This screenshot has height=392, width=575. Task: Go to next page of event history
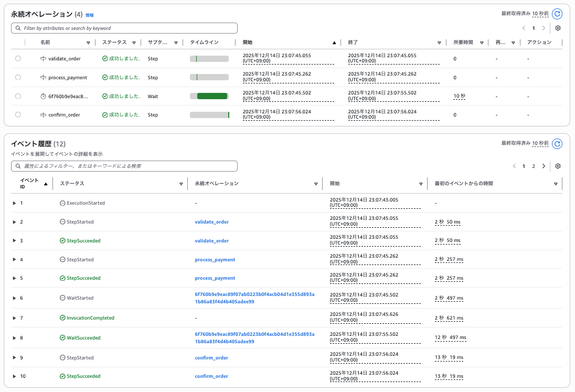pyautogui.click(x=544, y=166)
